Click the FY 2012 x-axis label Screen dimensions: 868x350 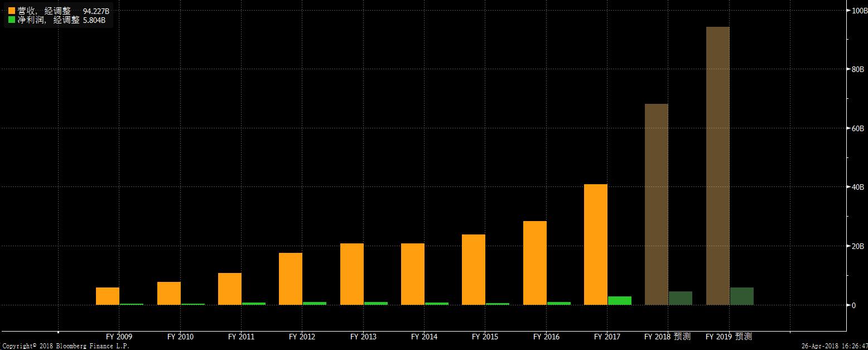pyautogui.click(x=302, y=337)
